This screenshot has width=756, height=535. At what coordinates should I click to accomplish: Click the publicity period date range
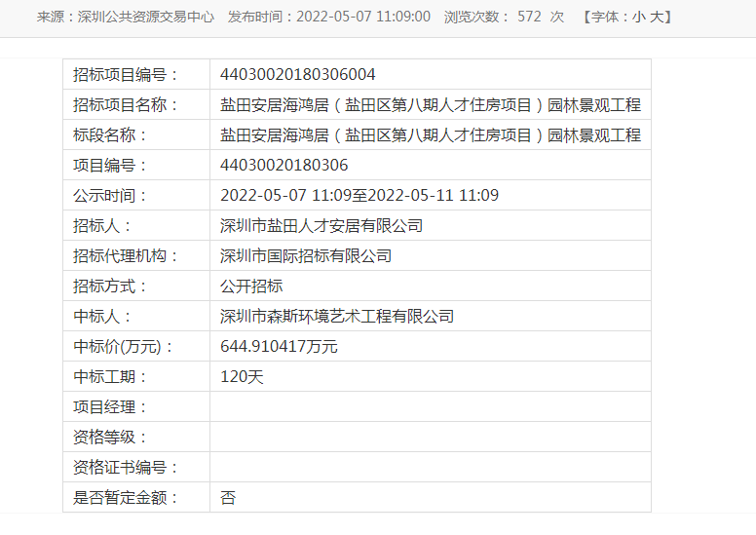(359, 196)
